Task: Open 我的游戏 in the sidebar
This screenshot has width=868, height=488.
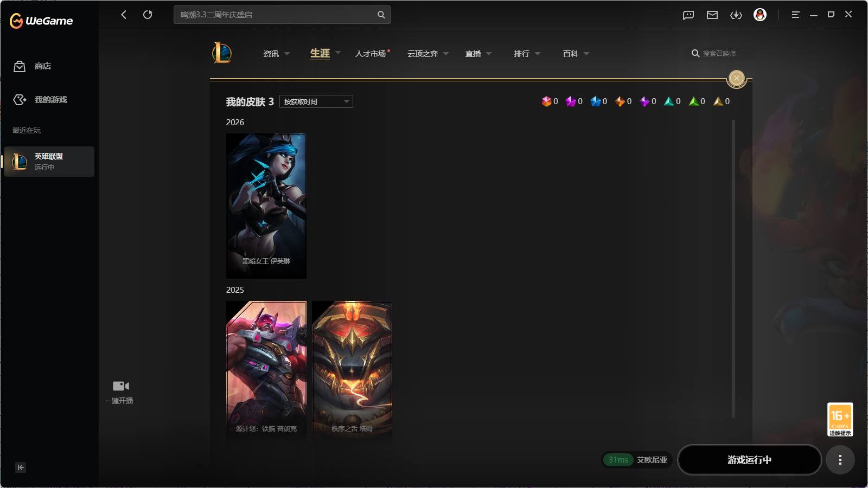Action: (x=40, y=100)
